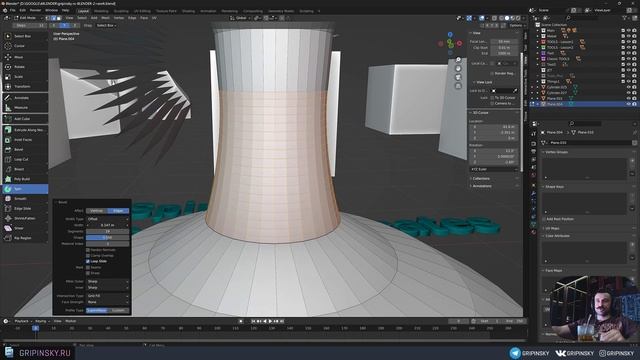Open the rotation mode XYZ Euler dropdown
The image size is (640, 360).
tap(494, 169)
